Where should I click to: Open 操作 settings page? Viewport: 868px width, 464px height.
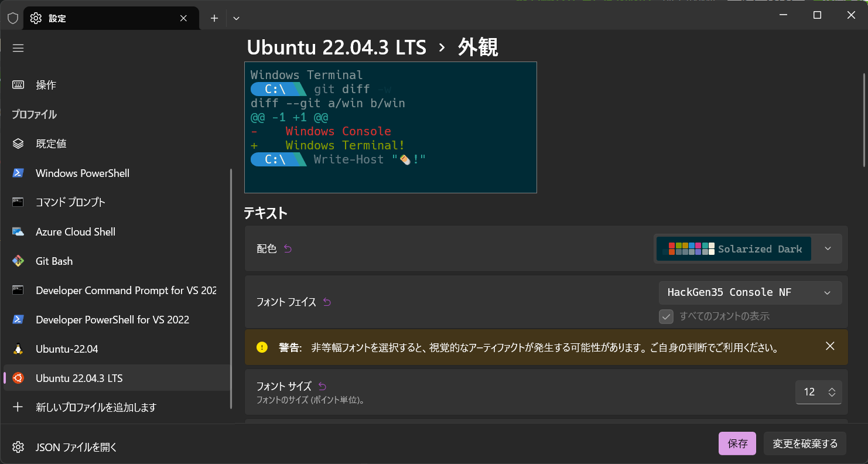coord(117,85)
